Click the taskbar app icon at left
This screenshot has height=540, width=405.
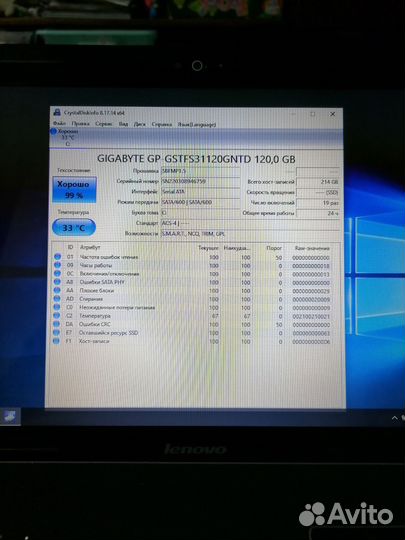click(10, 417)
